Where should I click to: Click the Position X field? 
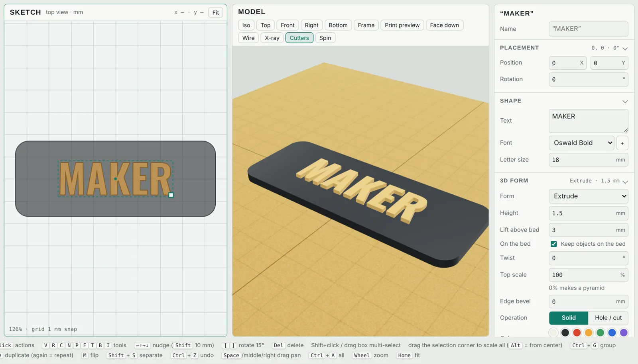[x=567, y=63]
